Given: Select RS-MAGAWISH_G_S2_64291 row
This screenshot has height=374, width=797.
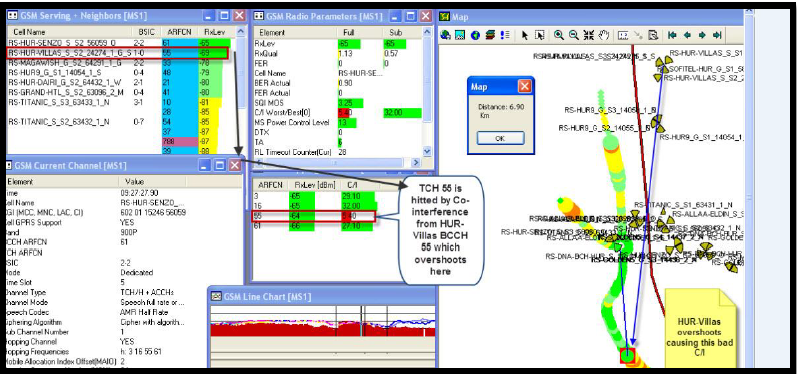Looking at the screenshot, I should (119, 63).
